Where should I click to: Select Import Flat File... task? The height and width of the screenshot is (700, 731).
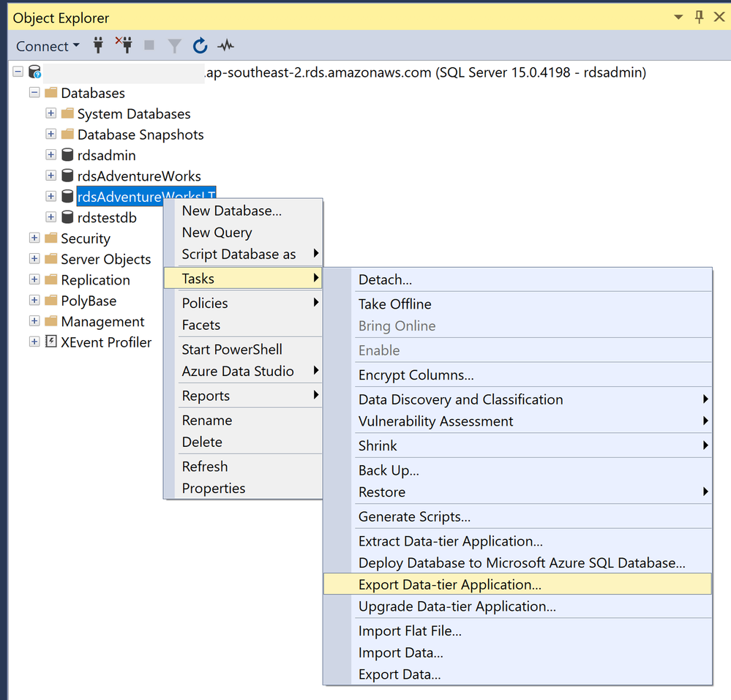pos(518,631)
